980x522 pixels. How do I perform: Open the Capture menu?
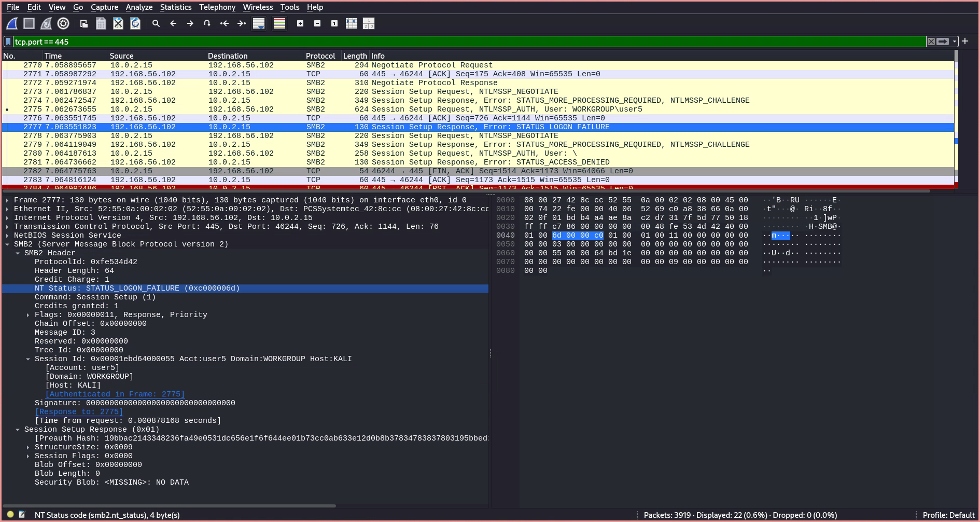[x=104, y=7]
